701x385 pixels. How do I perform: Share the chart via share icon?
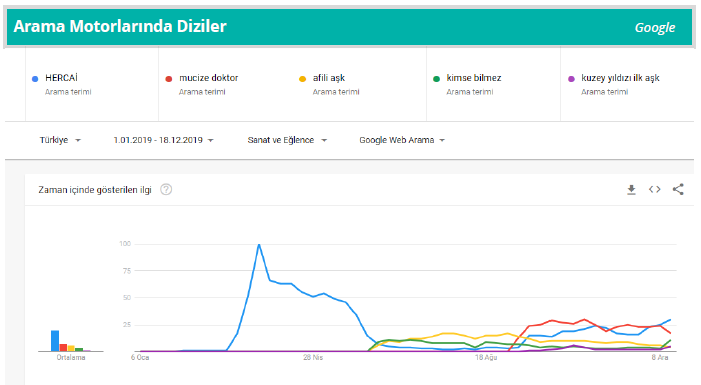678,190
